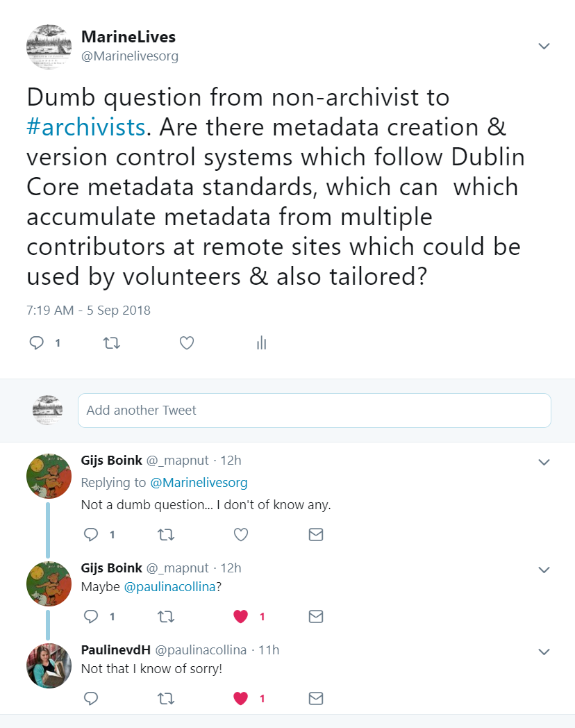575x728 pixels.
Task: Reply to the main MarineLives tweet
Action: (37, 342)
